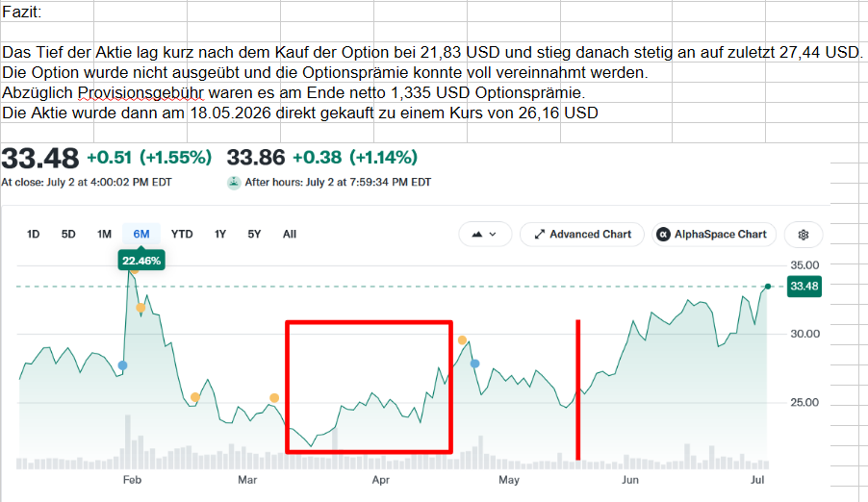
Task: Click the Advanced Chart expand arrow icon
Action: [x=539, y=235]
